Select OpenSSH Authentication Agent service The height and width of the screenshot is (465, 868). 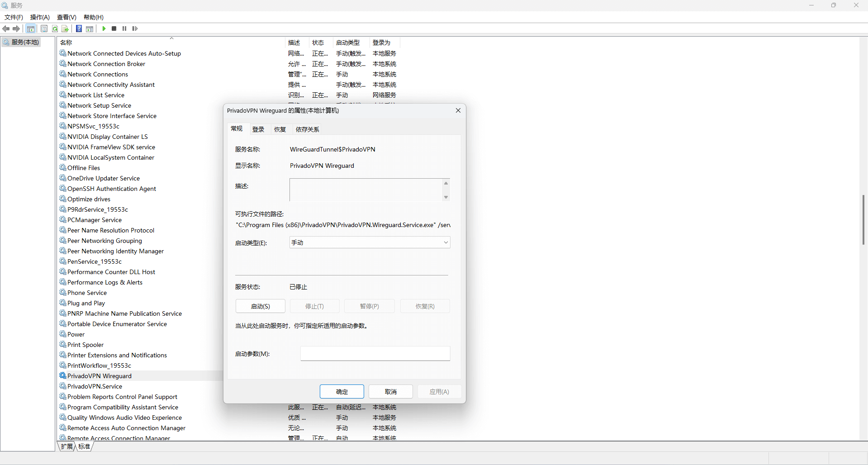coord(140,189)
